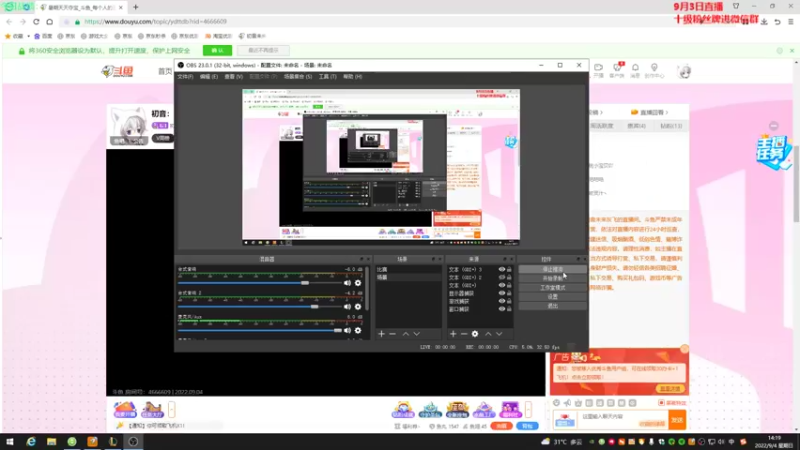Move selected scene down

click(x=417, y=334)
